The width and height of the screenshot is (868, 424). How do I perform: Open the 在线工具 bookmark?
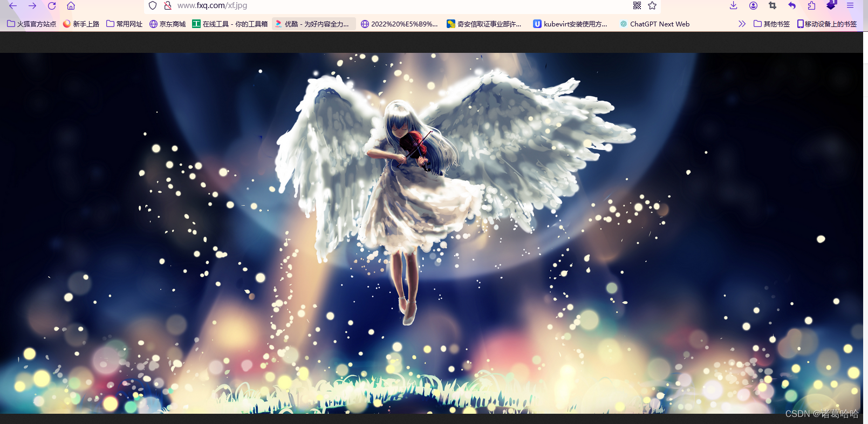click(230, 24)
